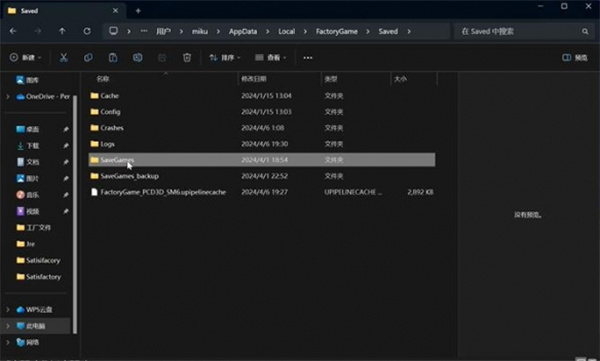This screenshot has width=600, height=361.
Task: Select the AppData breadcrumb segment
Action: pyautogui.click(x=243, y=31)
